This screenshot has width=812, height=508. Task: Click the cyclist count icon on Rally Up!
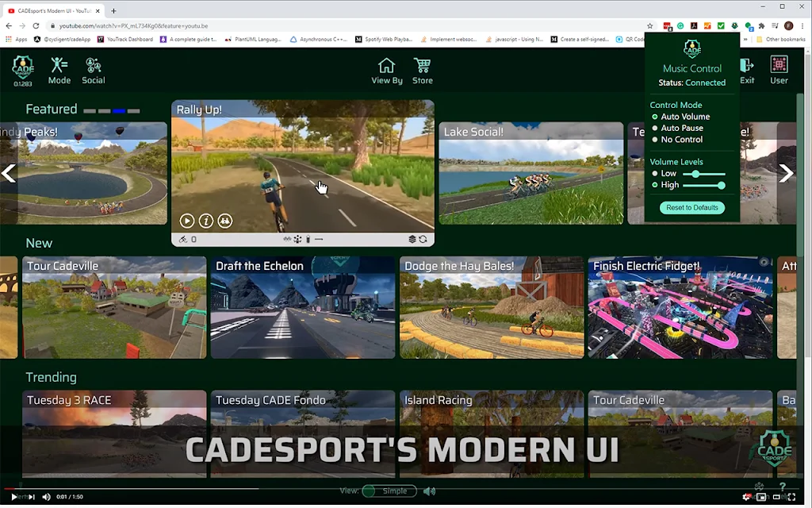point(183,239)
